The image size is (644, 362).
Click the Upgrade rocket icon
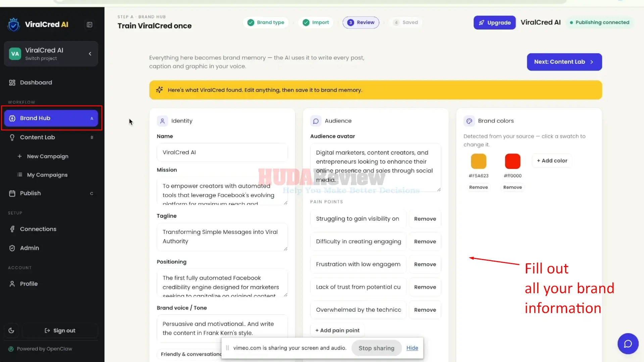click(x=481, y=22)
